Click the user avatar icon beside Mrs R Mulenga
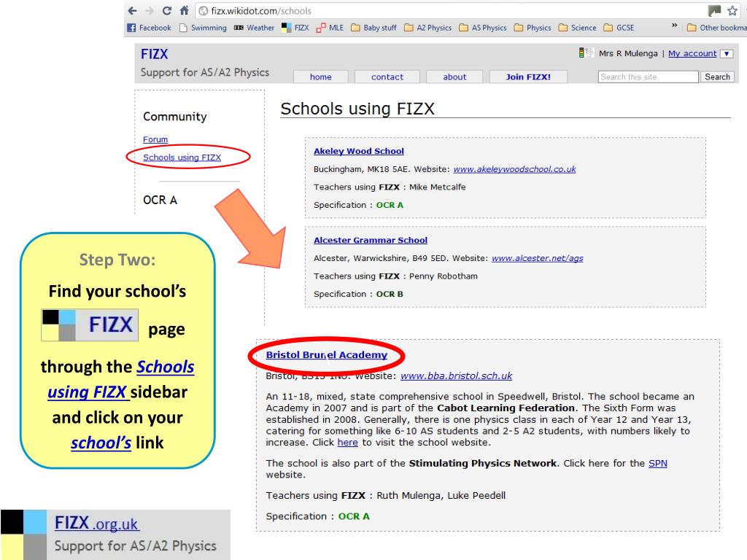The width and height of the screenshot is (747, 560). [586, 52]
